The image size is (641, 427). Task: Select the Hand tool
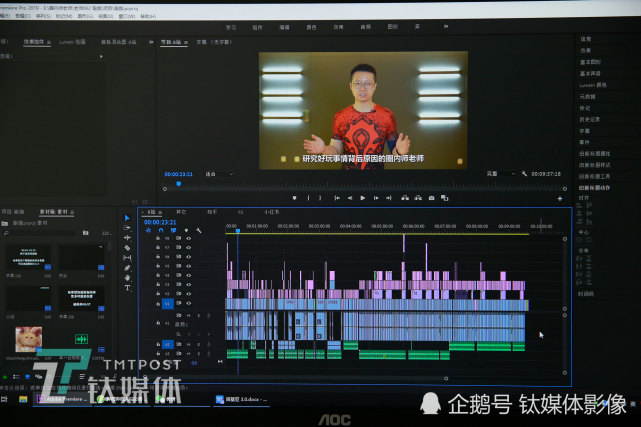pos(127,278)
